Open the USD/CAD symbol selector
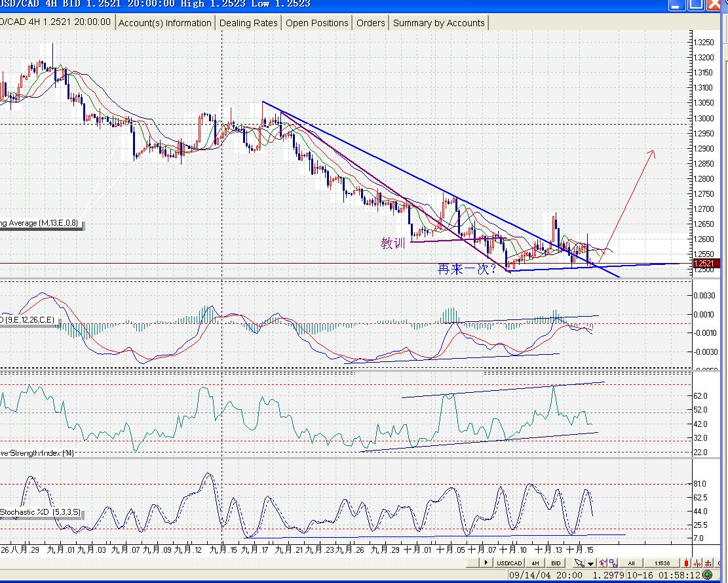728x583 pixels. 509,563
